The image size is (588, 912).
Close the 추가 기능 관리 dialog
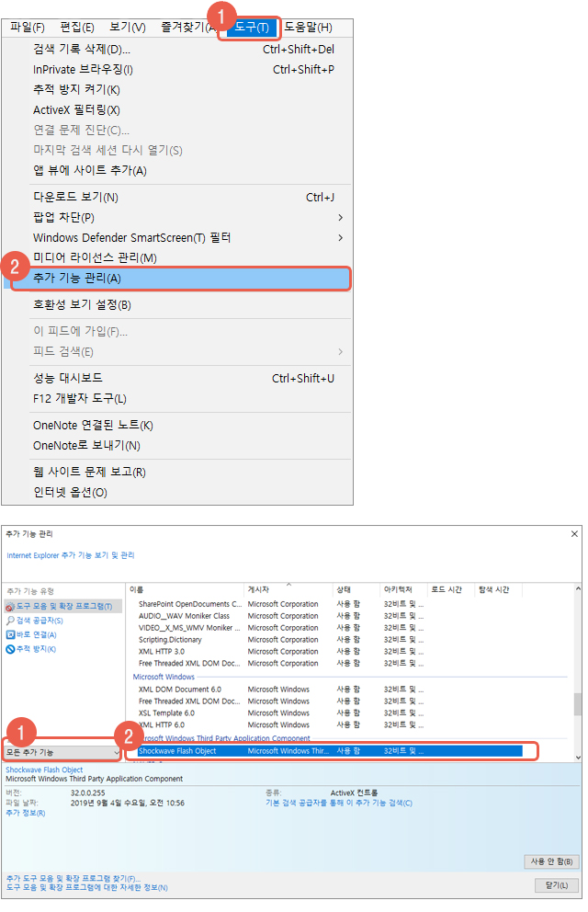pos(574,534)
